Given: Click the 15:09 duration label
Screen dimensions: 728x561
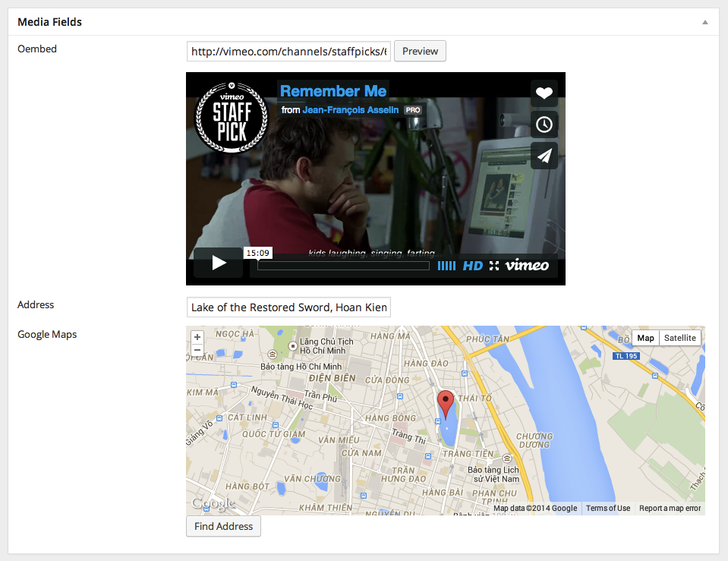Looking at the screenshot, I should [257, 253].
